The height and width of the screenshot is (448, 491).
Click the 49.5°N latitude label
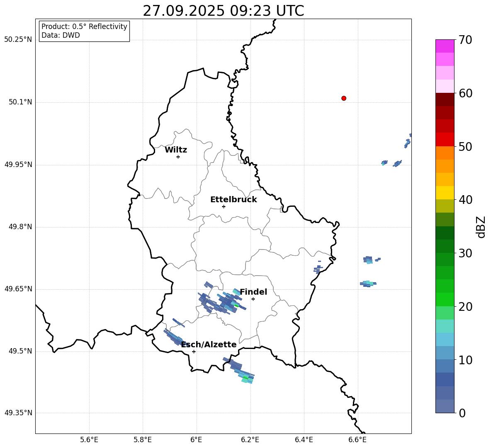(20, 351)
